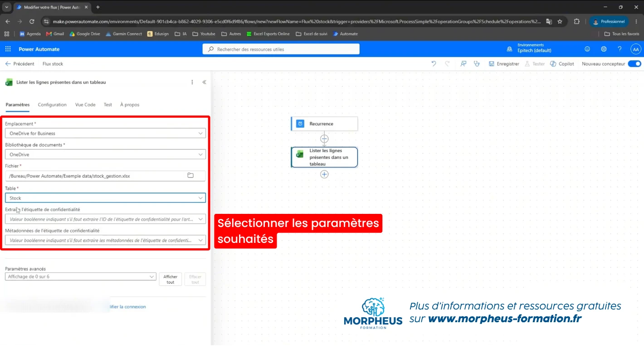This screenshot has width=644, height=348.
Task: Open the flow checker stethoscope icon
Action: (x=477, y=64)
